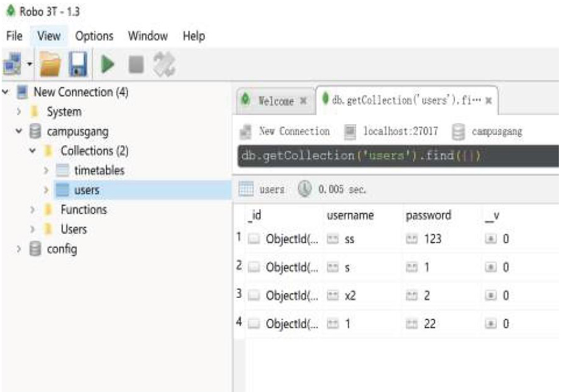Click the _id column header
The height and width of the screenshot is (392, 562).
tap(254, 215)
